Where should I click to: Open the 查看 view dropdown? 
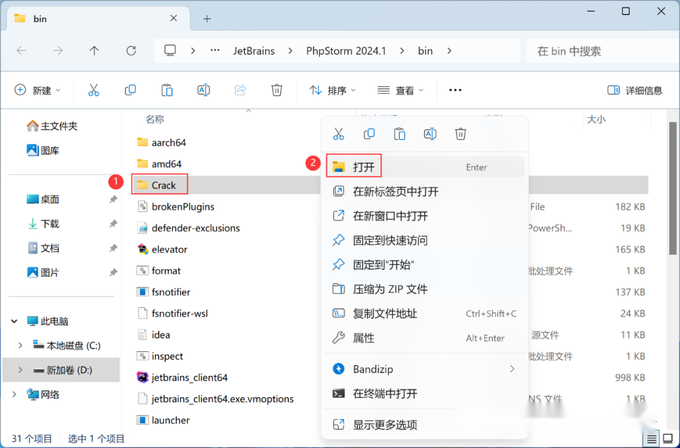click(400, 90)
